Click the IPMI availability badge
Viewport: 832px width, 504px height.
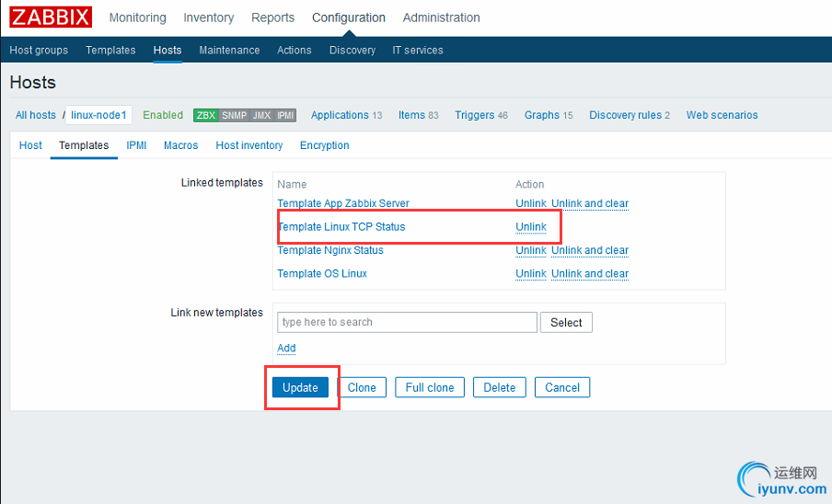285,115
